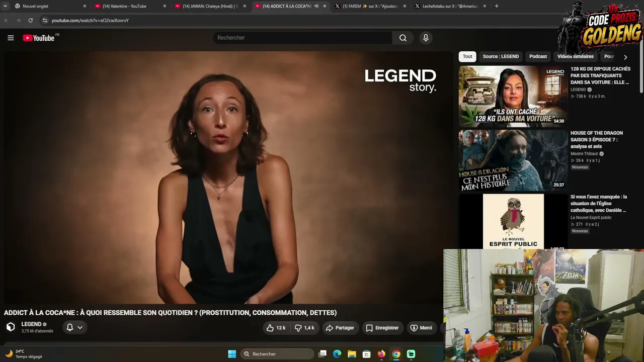Go to the YouTube home logo
Viewport: 644px width, 362px height.
(39, 38)
